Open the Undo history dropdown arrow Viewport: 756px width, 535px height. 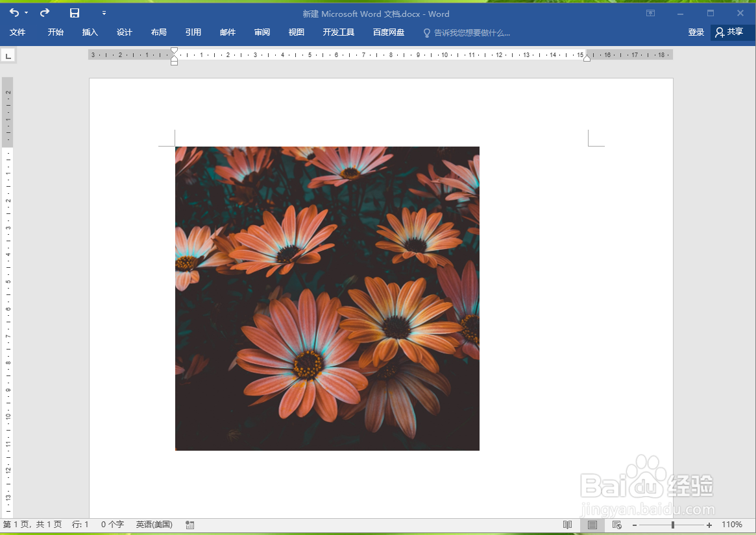(x=26, y=13)
